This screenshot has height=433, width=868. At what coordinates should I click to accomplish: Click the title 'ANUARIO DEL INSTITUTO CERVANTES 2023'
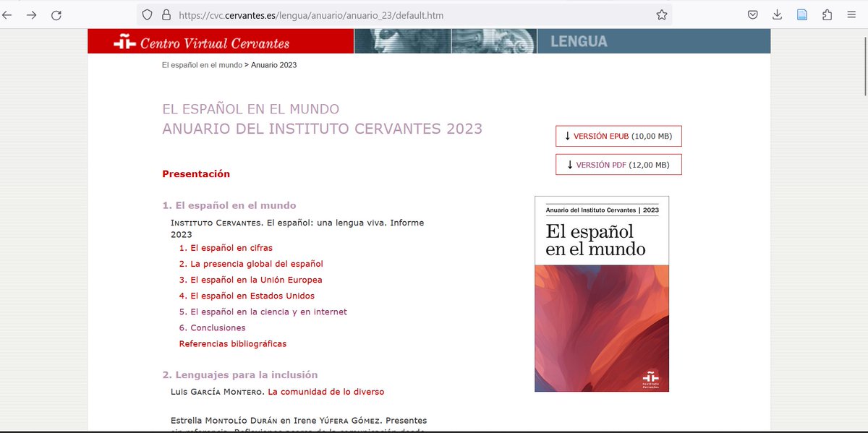[322, 129]
